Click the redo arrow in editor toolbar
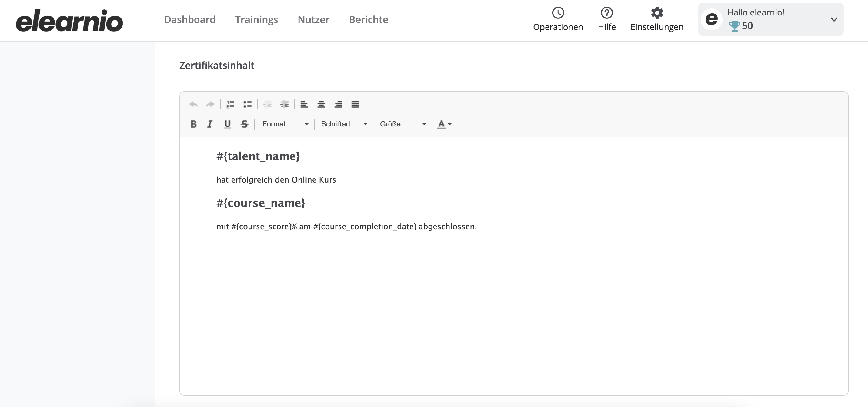This screenshot has width=868, height=407. 210,104
